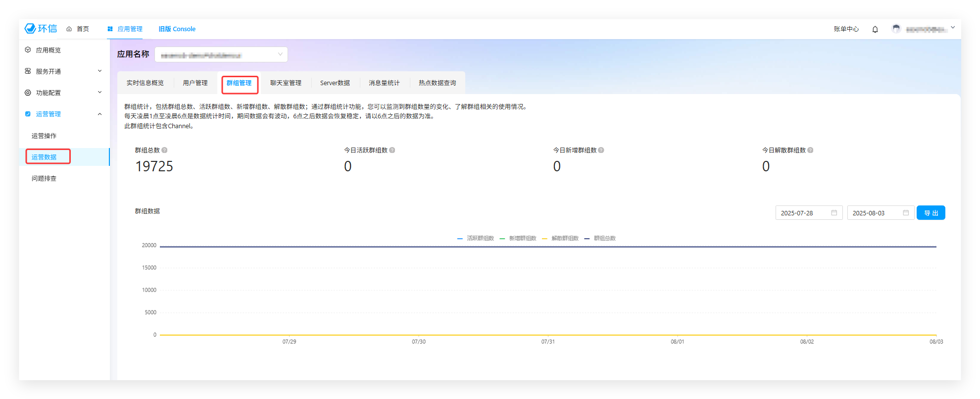Toggle 解散群组数 series in chart legend
The image size is (980, 399).
[x=560, y=239]
